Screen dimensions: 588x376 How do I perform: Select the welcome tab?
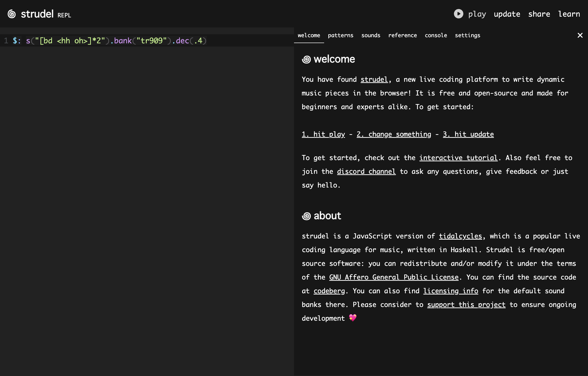pyautogui.click(x=309, y=35)
